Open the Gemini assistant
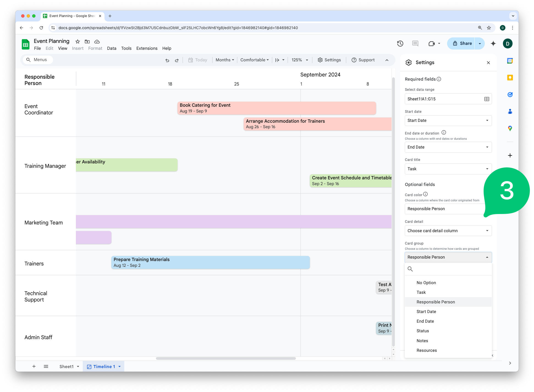 pyautogui.click(x=493, y=43)
